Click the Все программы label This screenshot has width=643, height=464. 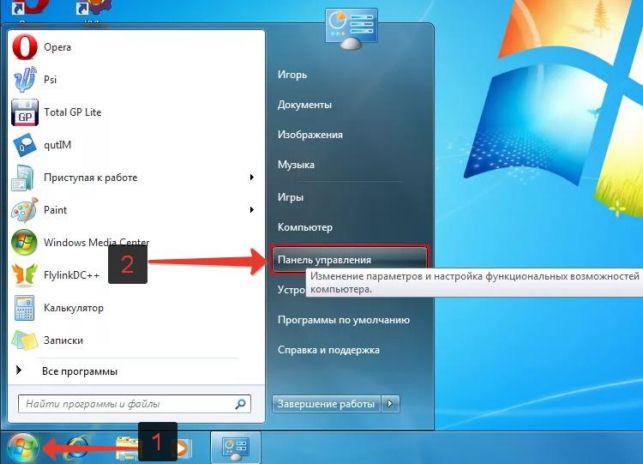pyautogui.click(x=80, y=371)
